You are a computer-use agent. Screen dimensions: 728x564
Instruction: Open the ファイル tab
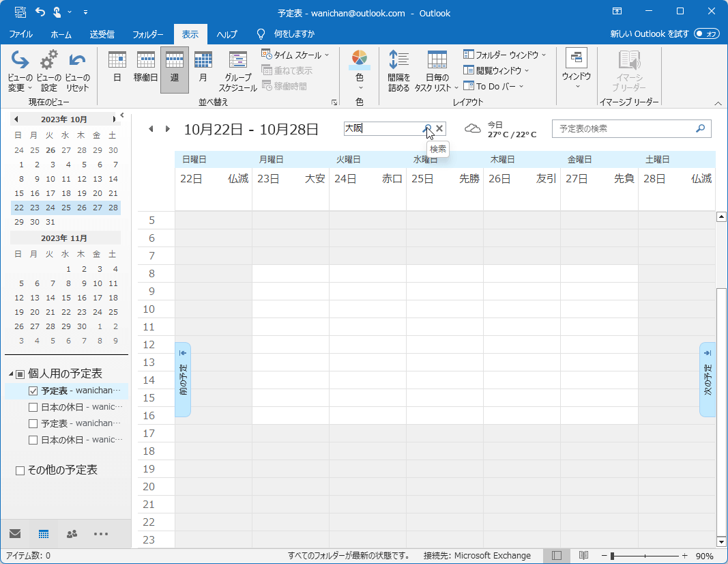21,34
